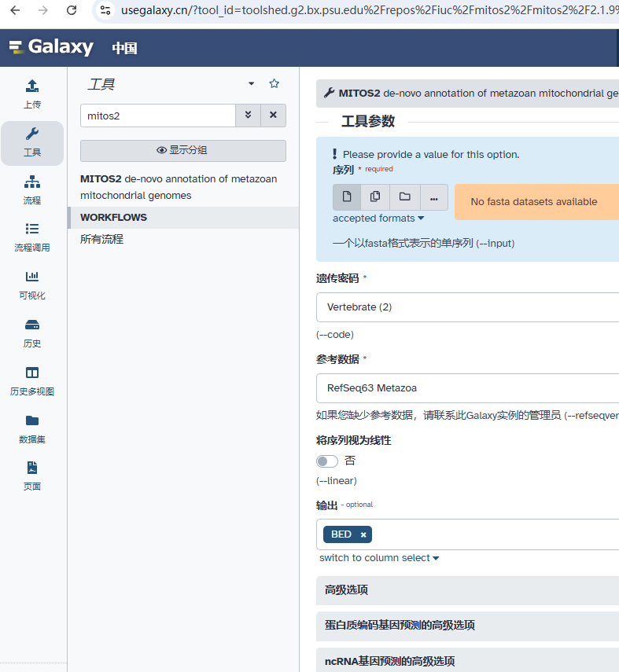
Task: Toggle 将序列视为线性 linear switch
Action: [327, 461]
